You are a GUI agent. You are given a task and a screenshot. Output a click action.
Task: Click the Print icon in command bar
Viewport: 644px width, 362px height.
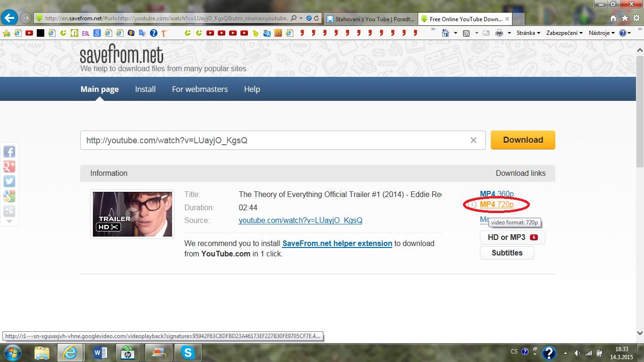coord(499,33)
